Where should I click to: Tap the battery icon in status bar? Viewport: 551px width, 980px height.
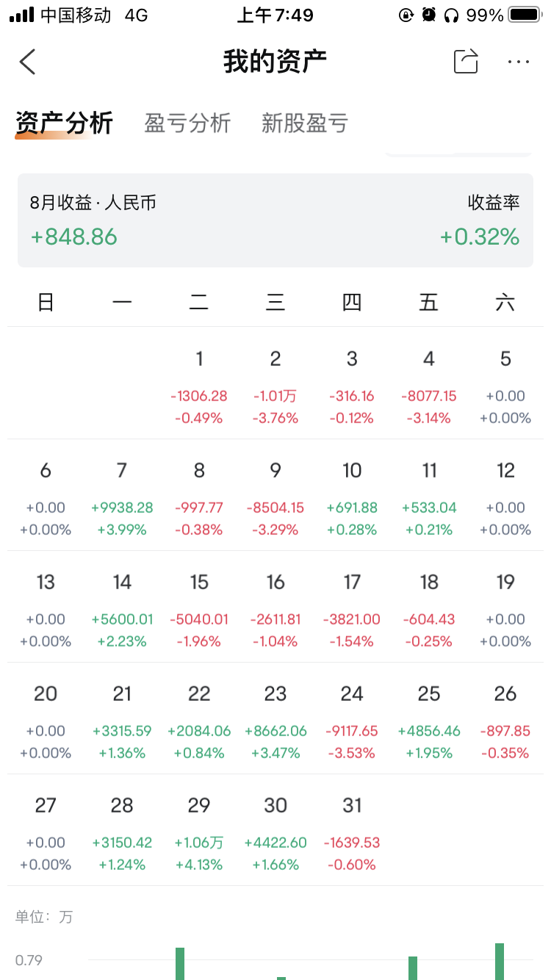(525, 15)
